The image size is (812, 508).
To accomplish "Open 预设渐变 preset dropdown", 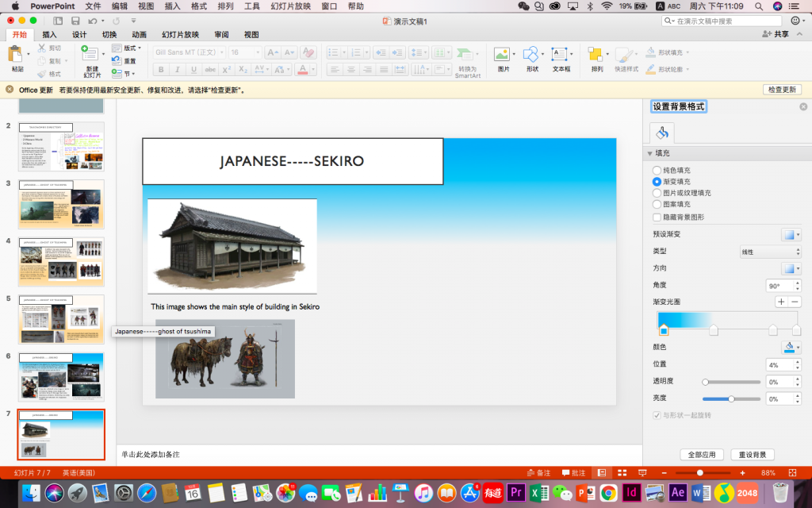I will [791, 234].
